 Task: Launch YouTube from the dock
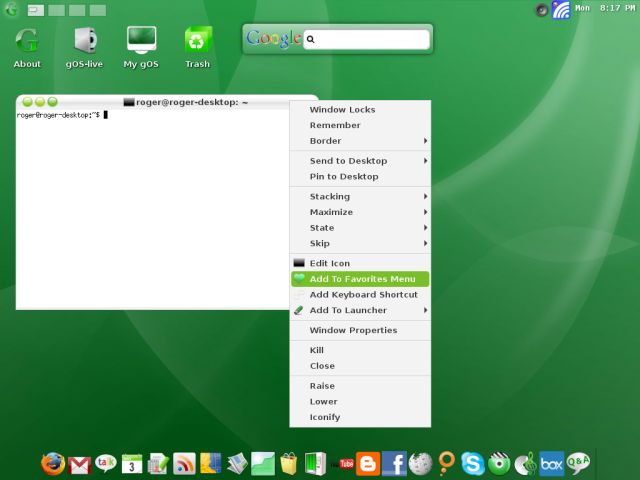(x=342, y=464)
